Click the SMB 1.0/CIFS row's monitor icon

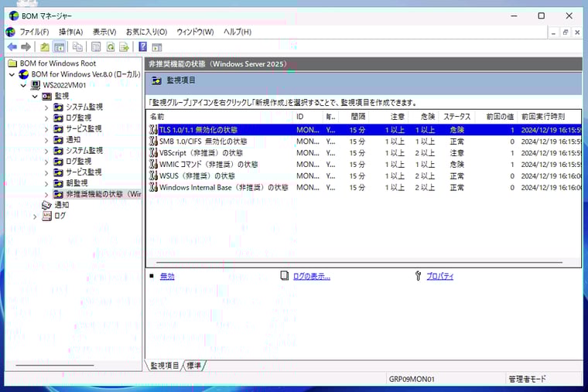(x=153, y=141)
